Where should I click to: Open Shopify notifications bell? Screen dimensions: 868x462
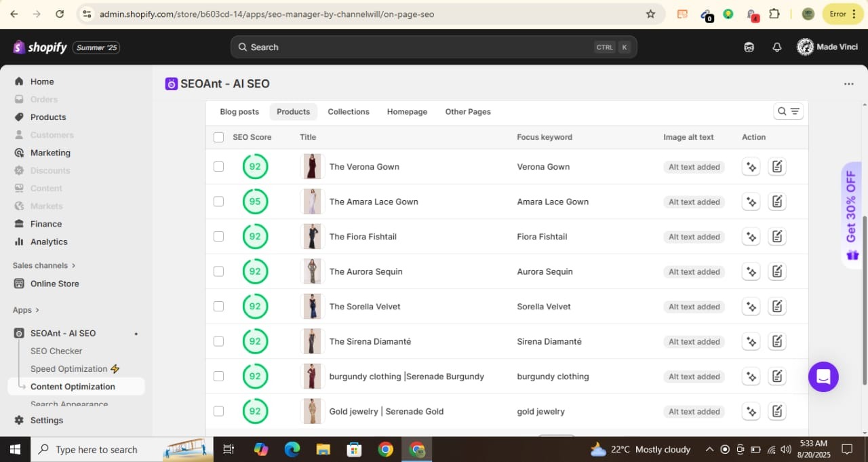click(777, 47)
